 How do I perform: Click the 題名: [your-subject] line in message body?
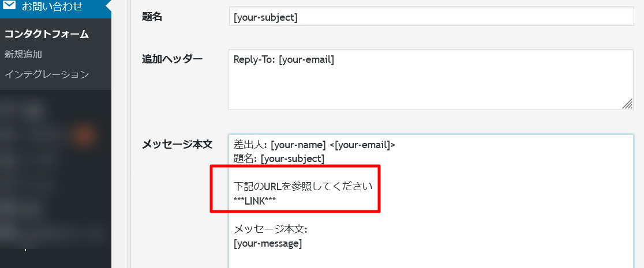click(x=279, y=158)
